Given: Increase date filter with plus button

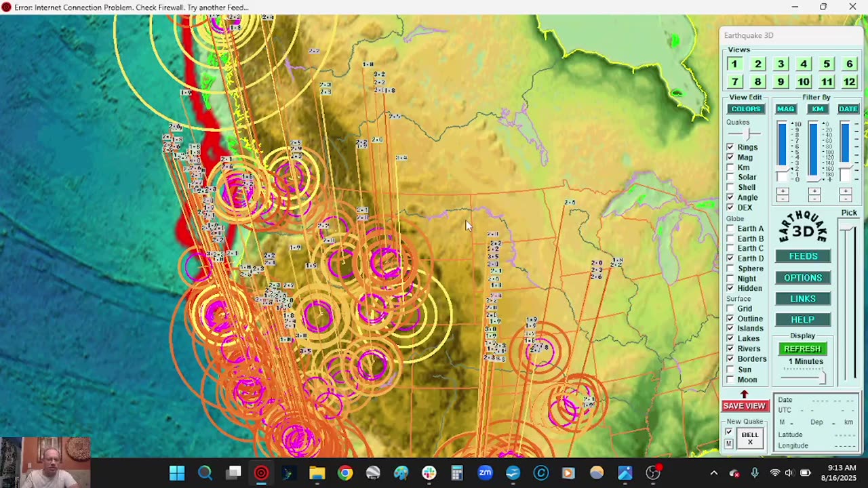Looking at the screenshot, I should [846, 192].
